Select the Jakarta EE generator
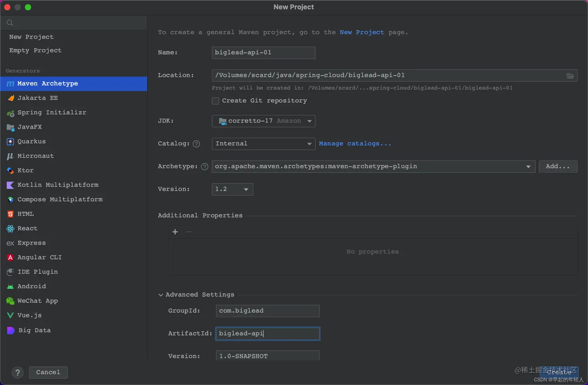This screenshot has height=385, width=588. click(37, 98)
